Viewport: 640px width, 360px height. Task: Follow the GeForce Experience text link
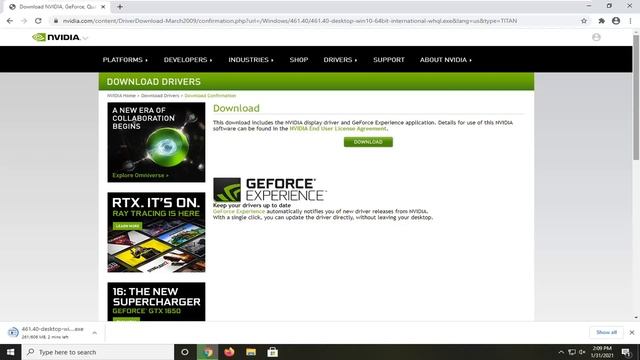click(239, 211)
